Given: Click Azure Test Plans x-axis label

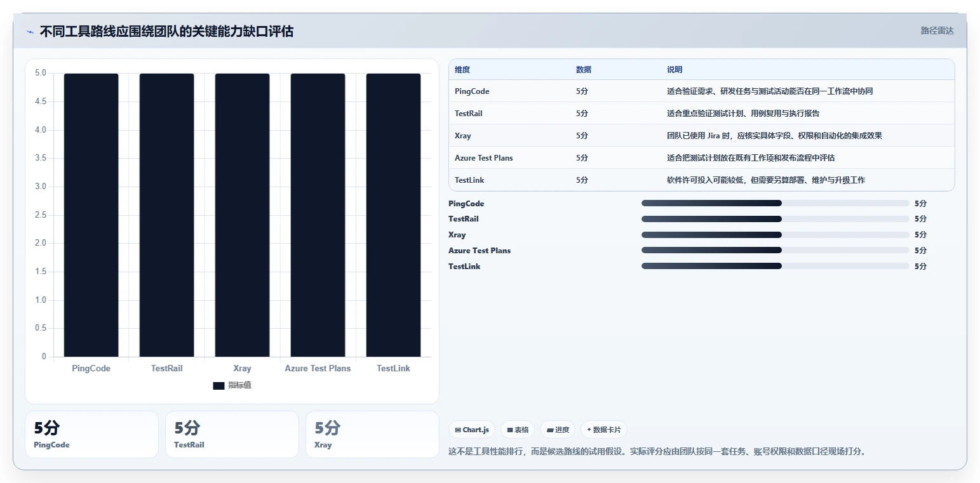Looking at the screenshot, I should point(318,368).
